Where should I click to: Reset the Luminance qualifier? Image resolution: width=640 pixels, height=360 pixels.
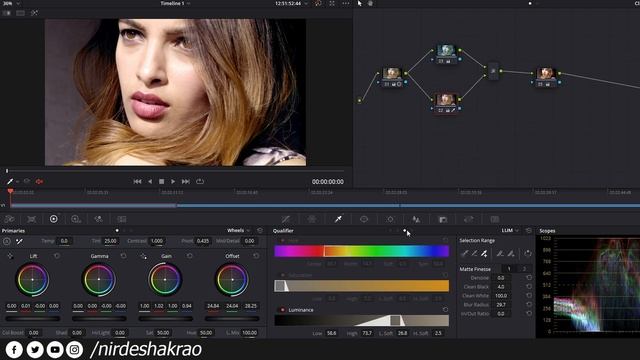(445, 310)
